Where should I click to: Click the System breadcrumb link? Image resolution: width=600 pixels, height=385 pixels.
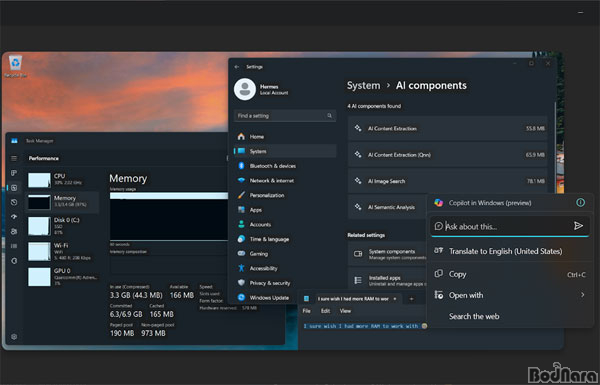364,85
